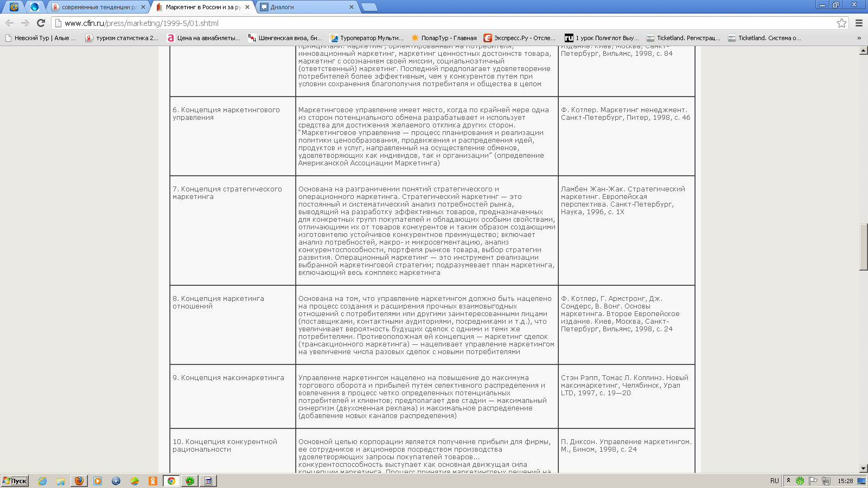Open 'Невский Тур | Алые' bookmark
The height and width of the screenshot is (488, 868).
(40, 38)
